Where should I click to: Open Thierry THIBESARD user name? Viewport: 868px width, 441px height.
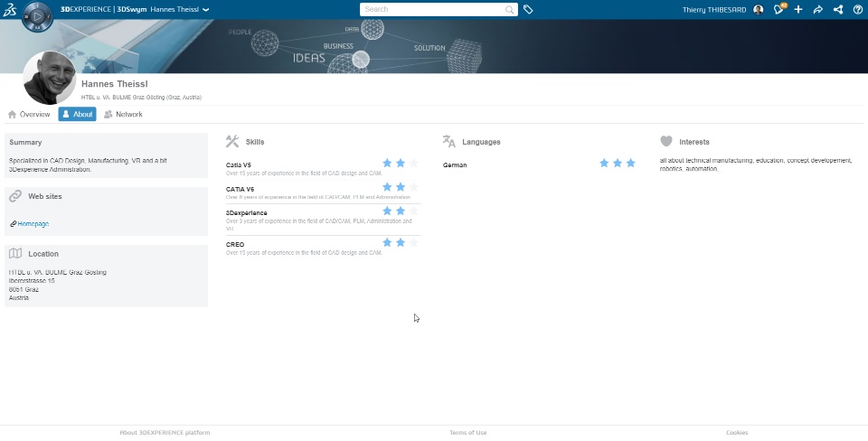(714, 9)
